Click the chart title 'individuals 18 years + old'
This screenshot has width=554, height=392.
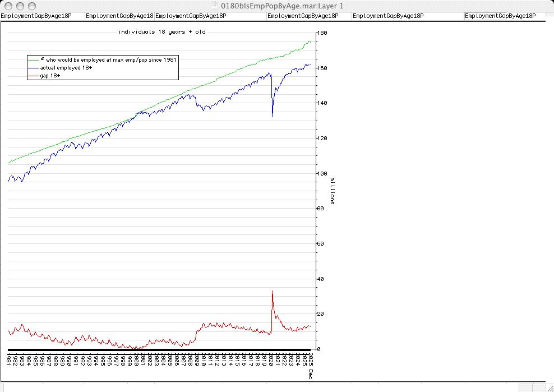(162, 32)
